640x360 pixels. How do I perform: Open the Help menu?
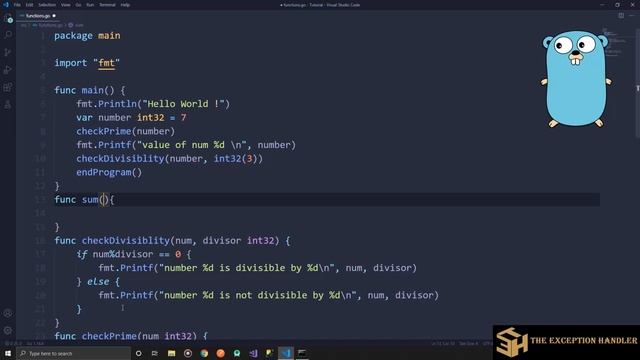tap(125, 5)
